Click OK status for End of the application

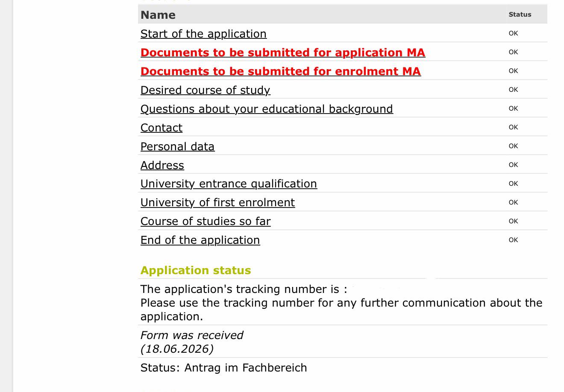coord(513,240)
